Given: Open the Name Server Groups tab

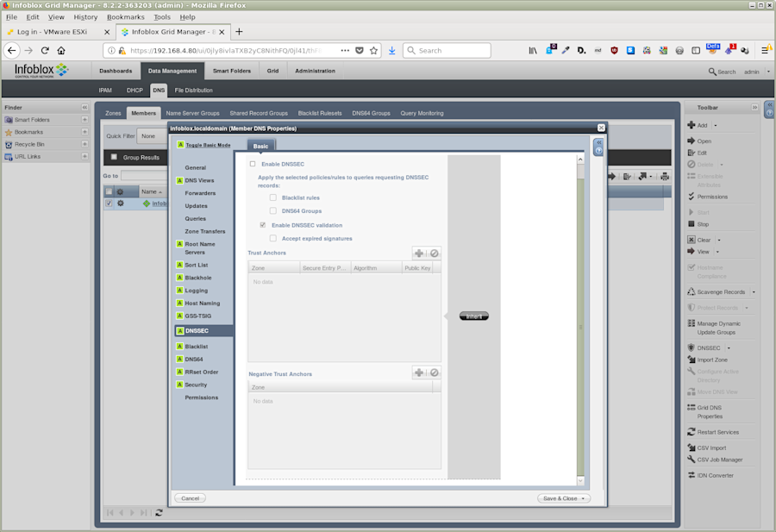Looking at the screenshot, I should coord(192,113).
